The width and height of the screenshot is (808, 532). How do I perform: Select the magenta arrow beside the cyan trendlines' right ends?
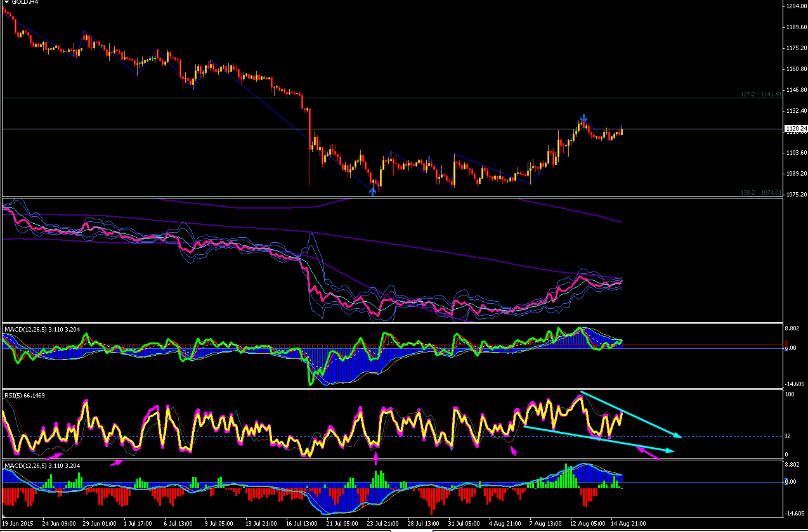point(648,452)
